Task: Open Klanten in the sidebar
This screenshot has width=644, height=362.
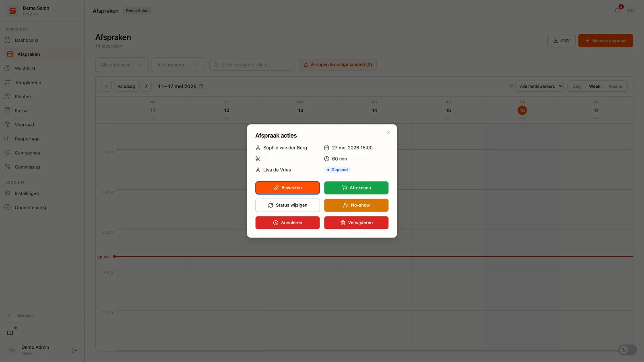Action: (x=42, y=97)
